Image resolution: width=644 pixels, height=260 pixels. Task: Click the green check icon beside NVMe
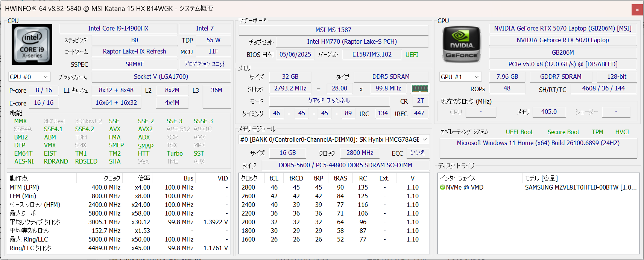[x=442, y=188]
